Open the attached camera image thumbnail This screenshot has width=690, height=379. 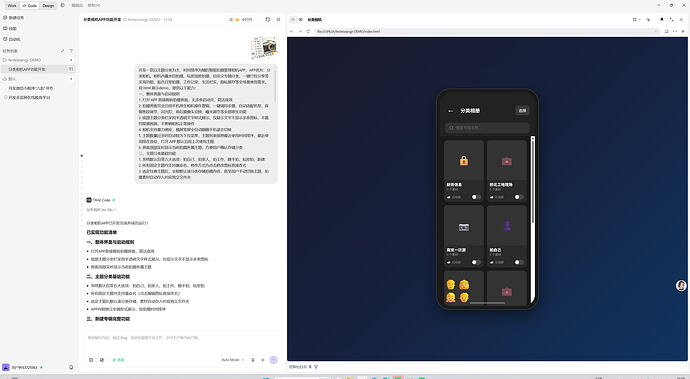(264, 48)
